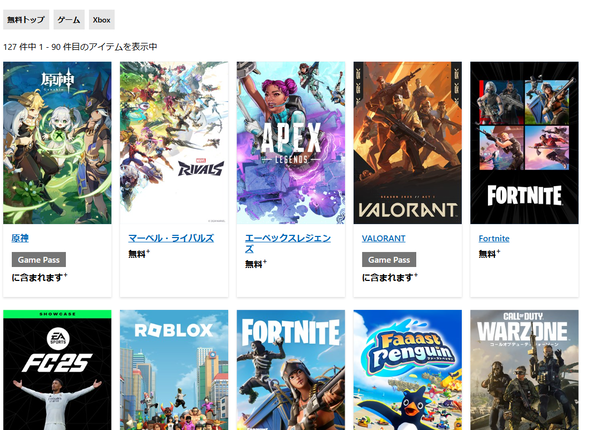Click the Game Pass badge under VALORANT
This screenshot has width=600, height=430.
[389, 259]
